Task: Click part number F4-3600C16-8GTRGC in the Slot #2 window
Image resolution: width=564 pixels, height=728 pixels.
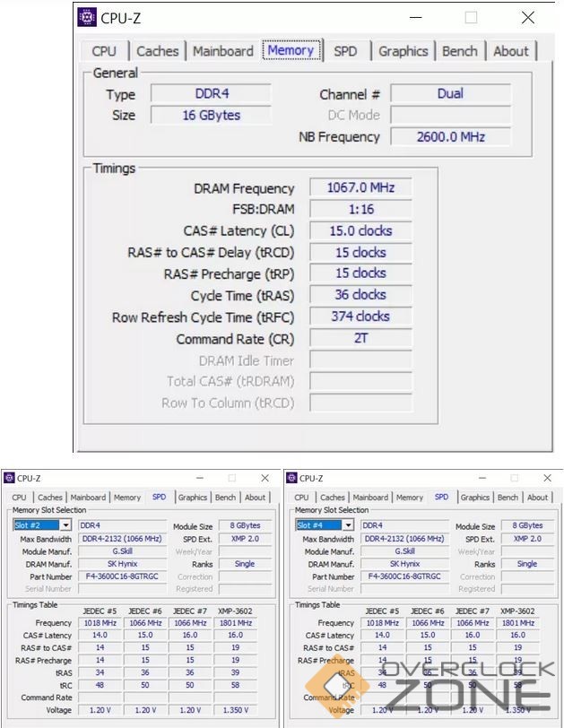Action: (122, 576)
